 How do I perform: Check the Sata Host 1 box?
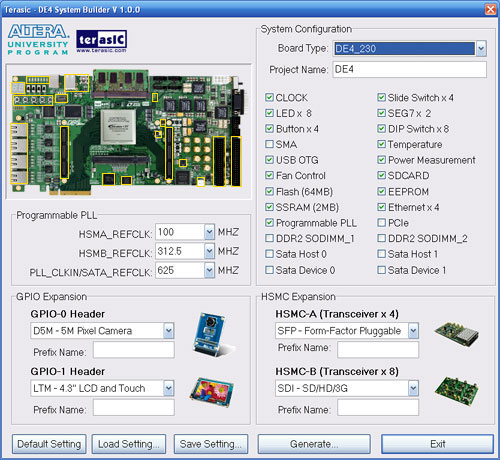point(381,254)
